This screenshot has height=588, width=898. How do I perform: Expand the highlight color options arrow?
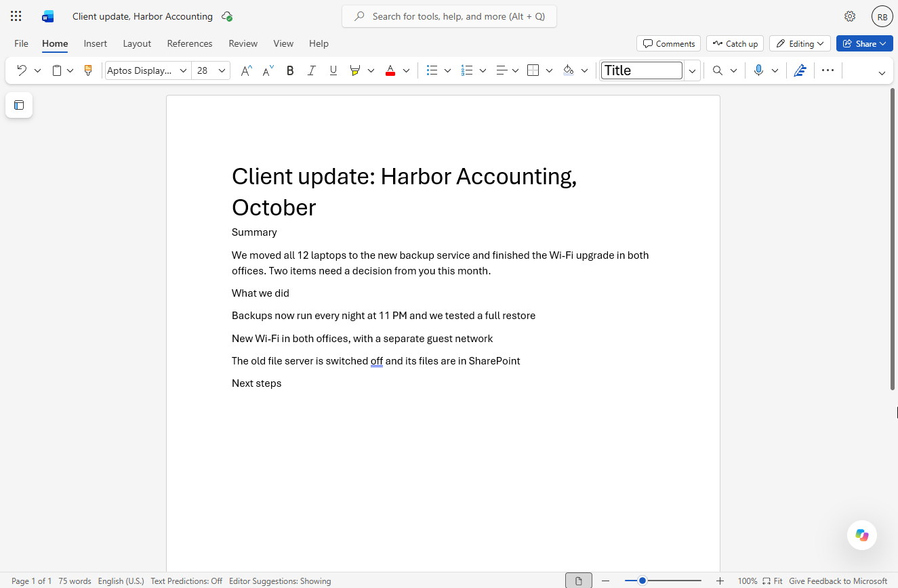click(371, 70)
